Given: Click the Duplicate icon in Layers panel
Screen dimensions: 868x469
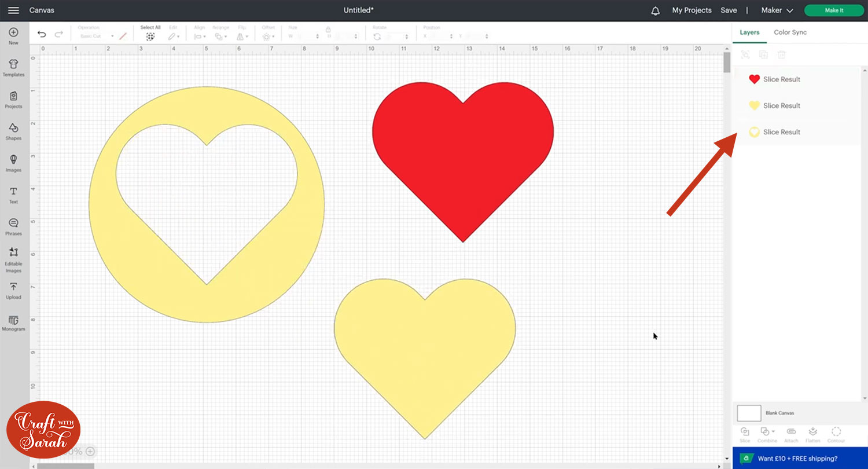Looking at the screenshot, I should 763,54.
